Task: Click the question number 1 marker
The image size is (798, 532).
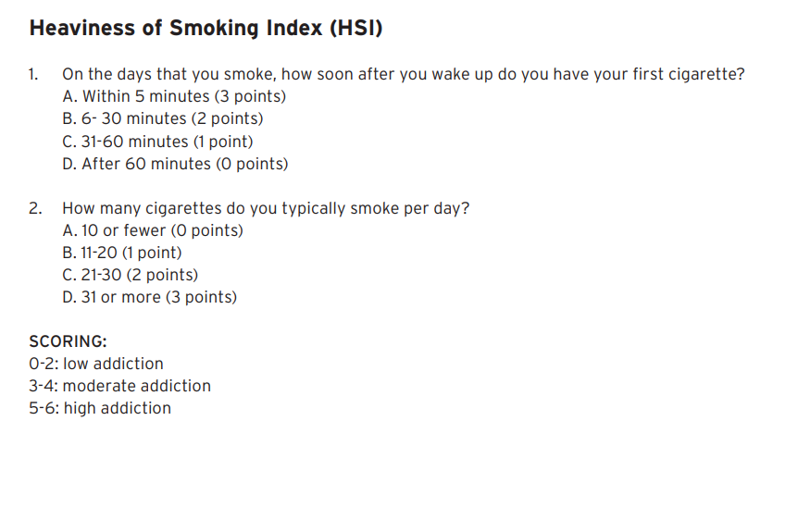Action: [34, 75]
